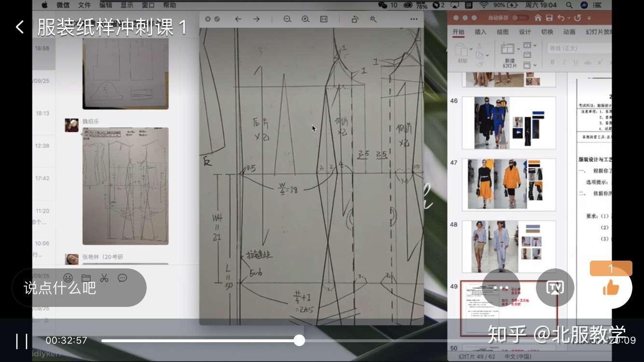Select slide 47 thumbnail
Image resolution: width=644 pixels, height=362 pixels.
pos(509,184)
